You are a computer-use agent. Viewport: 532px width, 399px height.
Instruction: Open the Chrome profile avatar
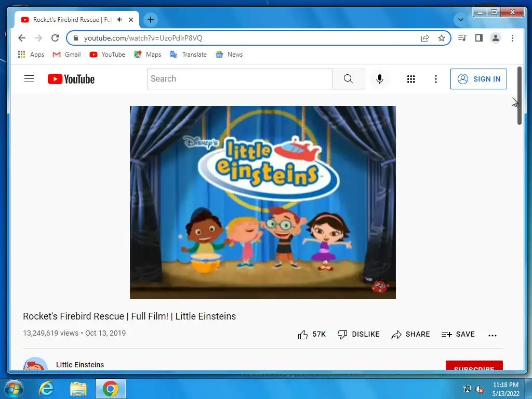point(495,38)
